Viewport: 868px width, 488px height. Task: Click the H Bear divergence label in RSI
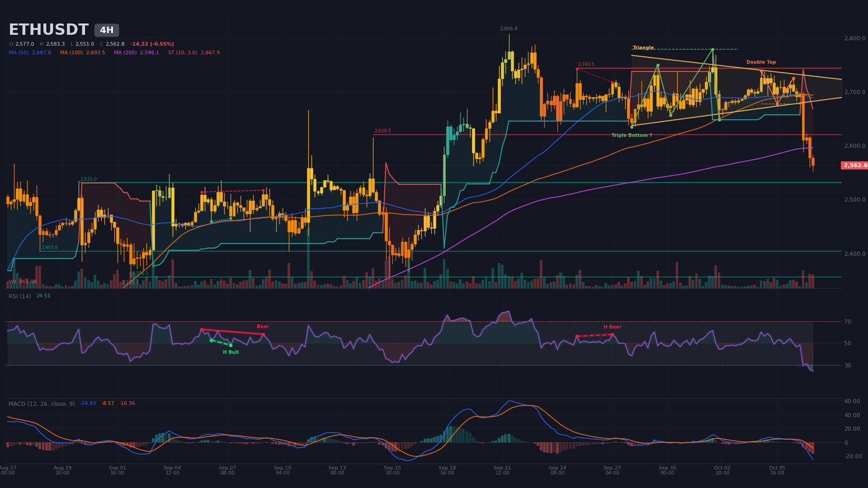point(612,327)
